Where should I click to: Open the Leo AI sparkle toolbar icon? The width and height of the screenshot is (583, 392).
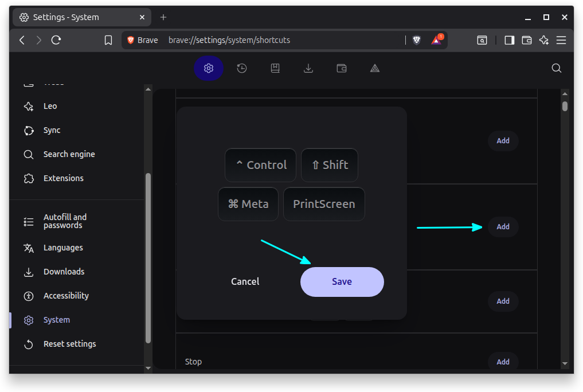pyautogui.click(x=544, y=40)
